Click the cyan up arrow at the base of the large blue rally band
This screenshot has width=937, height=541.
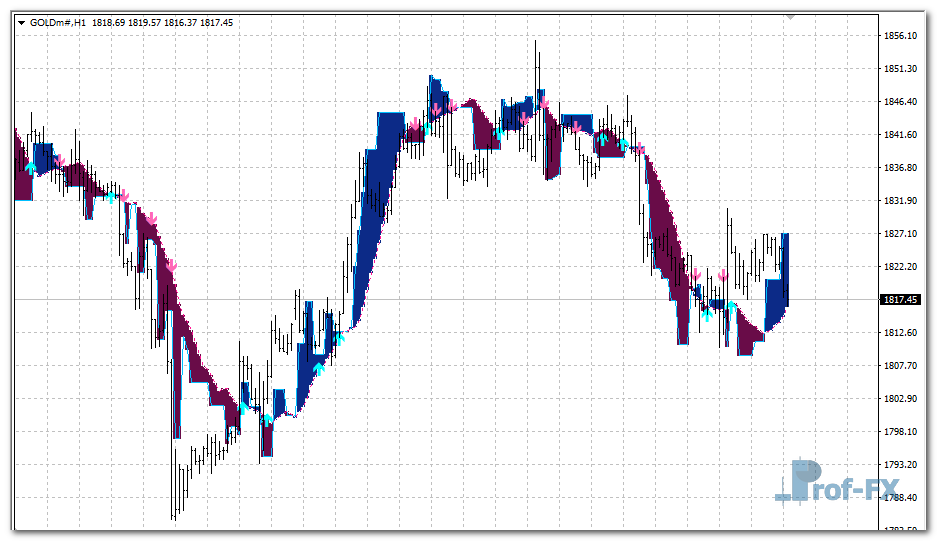pos(339,338)
